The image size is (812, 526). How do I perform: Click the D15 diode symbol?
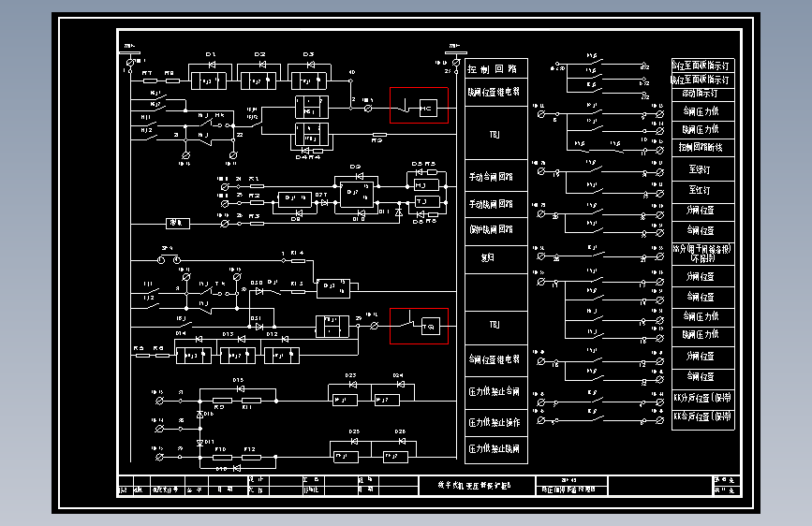point(241,388)
